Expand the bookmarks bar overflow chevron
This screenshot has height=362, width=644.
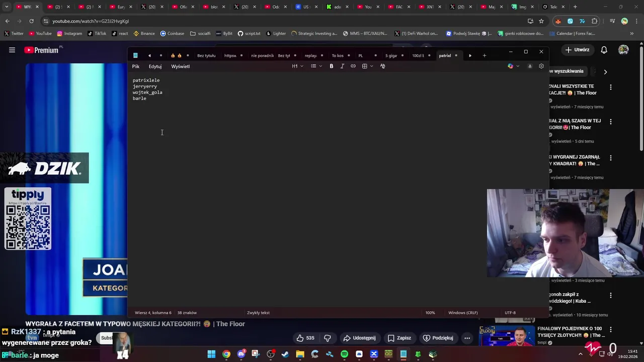632,34
